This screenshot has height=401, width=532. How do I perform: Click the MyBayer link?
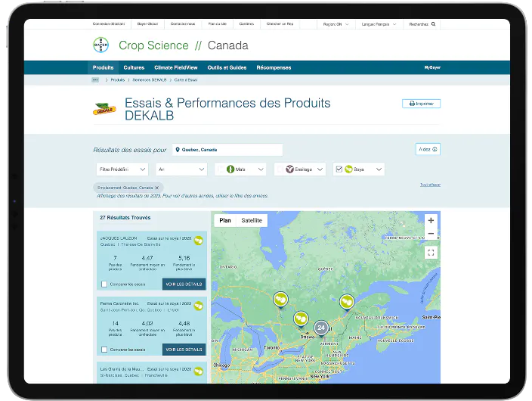(432, 67)
